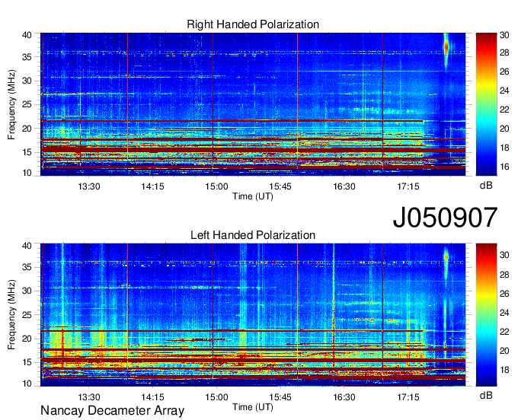Click the 20 MHz tick on Left Handed frequency axis
The width and height of the screenshot is (518, 420).
point(27,339)
